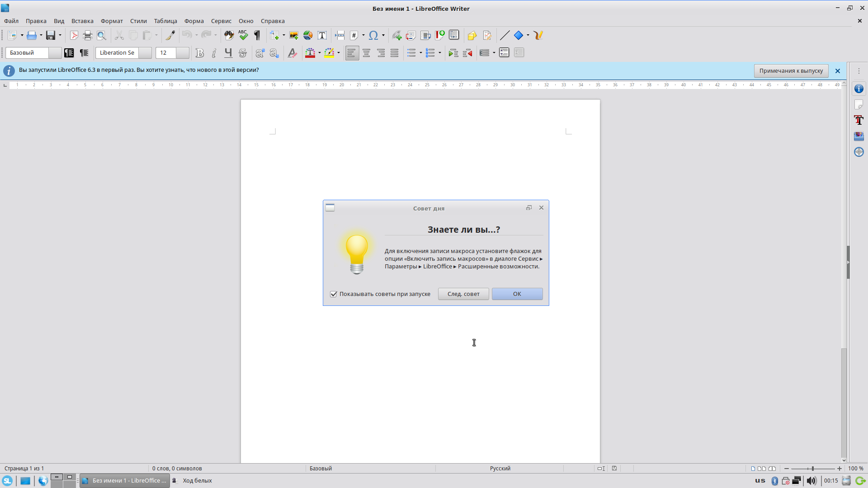Viewport: 868px width, 488px height.
Task: Open the sidebar Gallery panel icon
Action: coord(859,136)
